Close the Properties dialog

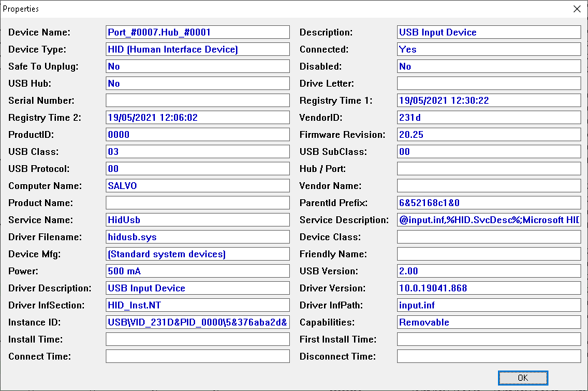tap(577, 9)
